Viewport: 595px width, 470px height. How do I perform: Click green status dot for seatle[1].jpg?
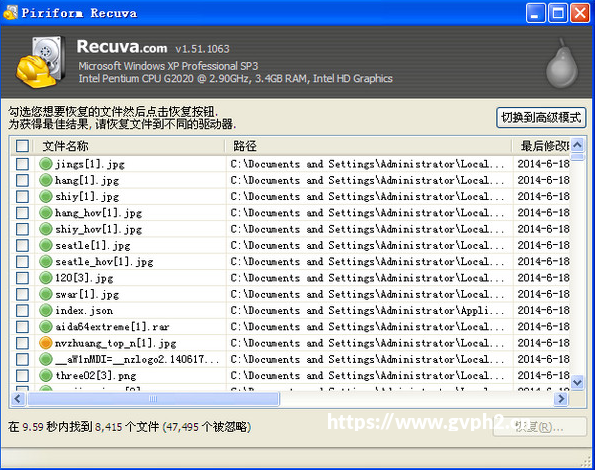tap(46, 245)
